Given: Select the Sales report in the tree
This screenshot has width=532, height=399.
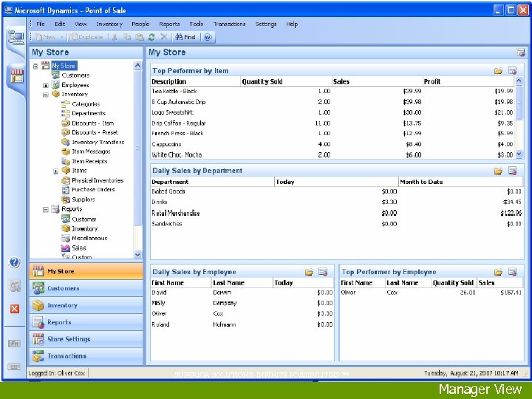Looking at the screenshot, I should (x=79, y=248).
